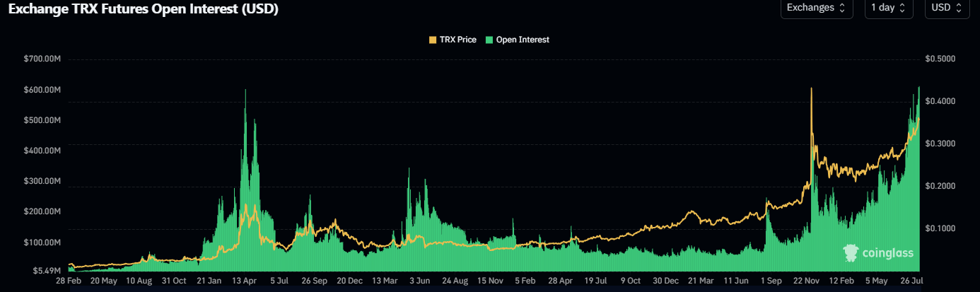
Task: Click the '$400.00M' left axis label
Action: pyautogui.click(x=42, y=151)
